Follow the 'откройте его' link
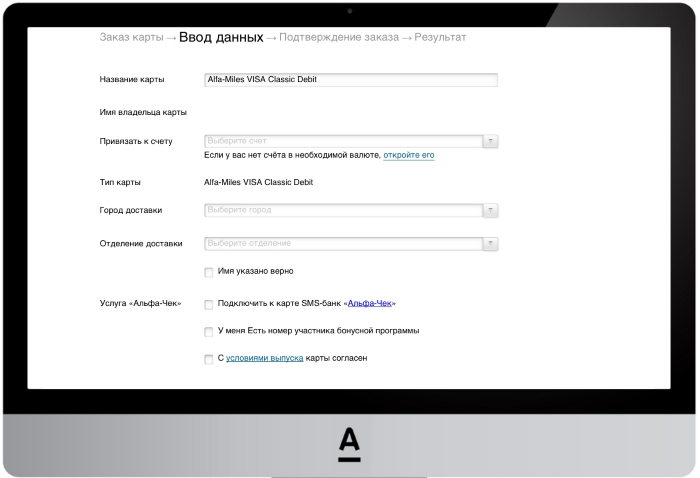This screenshot has height=478, width=700. tap(408, 155)
